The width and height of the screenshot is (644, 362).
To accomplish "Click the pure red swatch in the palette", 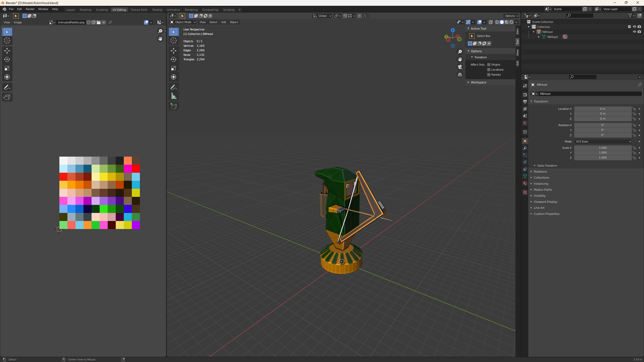I will (x=136, y=169).
